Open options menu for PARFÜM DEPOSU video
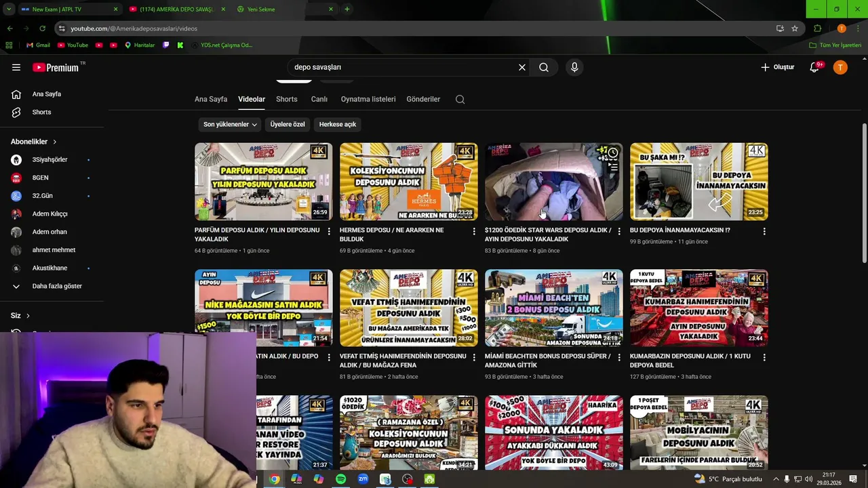 click(x=329, y=231)
